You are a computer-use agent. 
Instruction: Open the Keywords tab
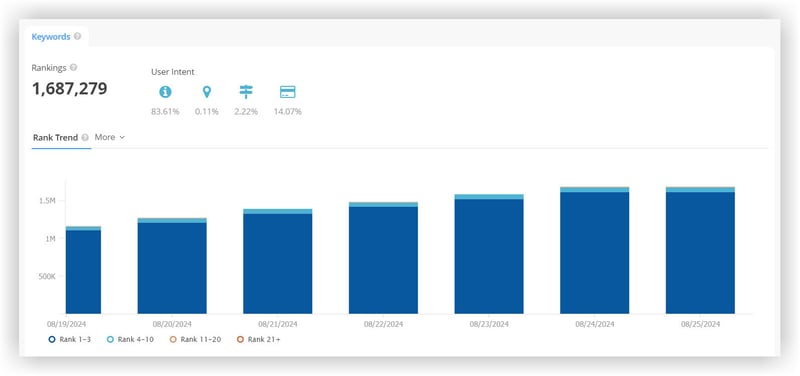[51, 37]
